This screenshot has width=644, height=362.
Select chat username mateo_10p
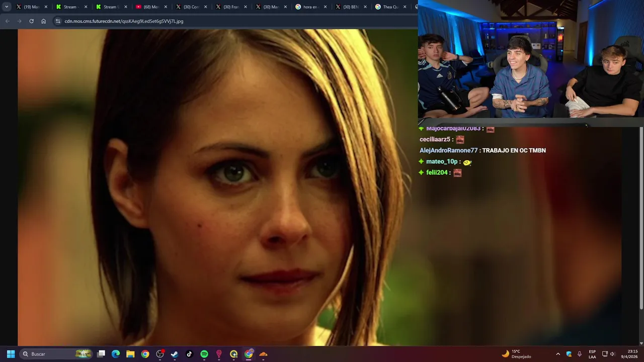442,161
